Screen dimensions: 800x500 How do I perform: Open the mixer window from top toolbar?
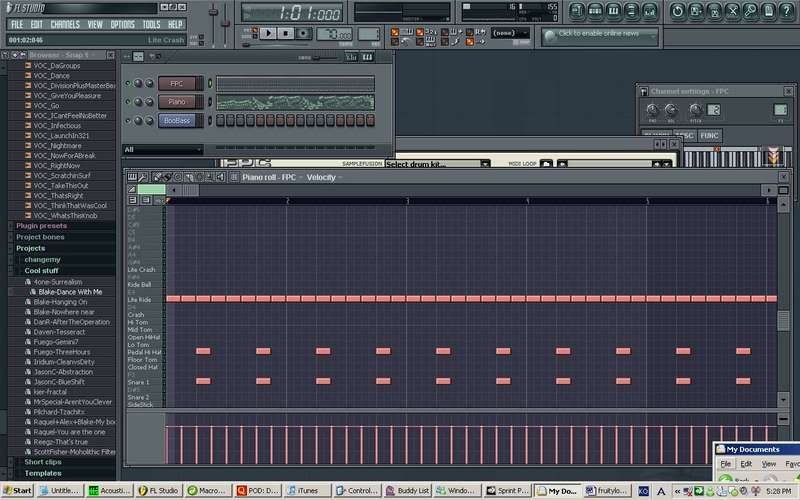[x=650, y=11]
